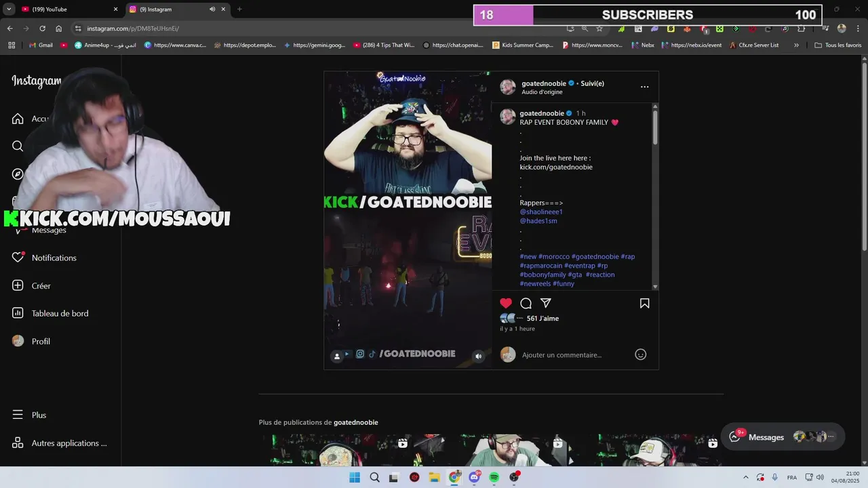Click the Instagram home icon in sidebar
This screenshot has width=868, height=488.
[x=18, y=119]
